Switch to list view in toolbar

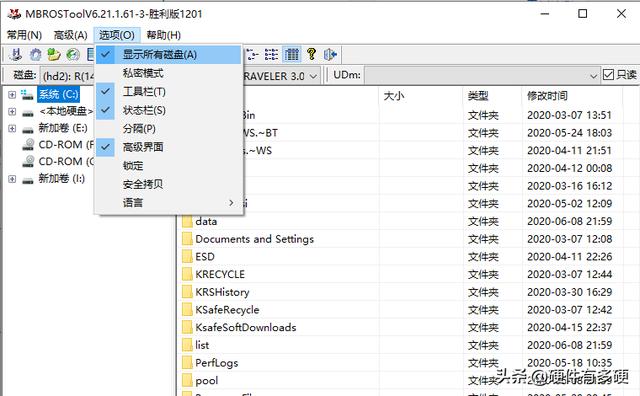pos(271,54)
